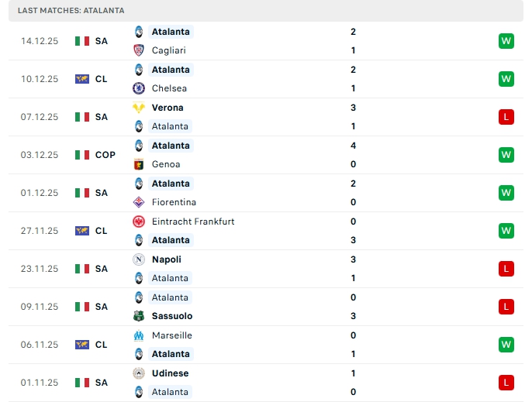532x402 pixels.
Task: Click the Italian flag beside COP
Action: coord(82,155)
